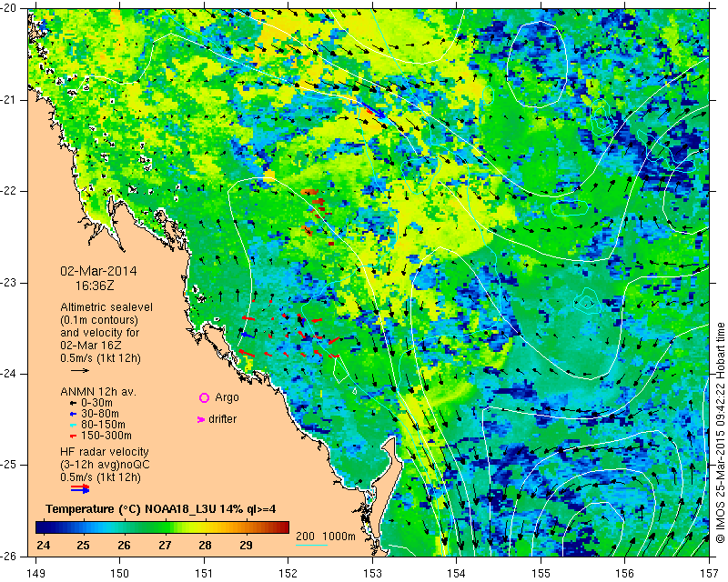Image resolution: width=728 pixels, height=582 pixels.
Task: Click the blue 30-80m legend arrow
Action: point(73,414)
